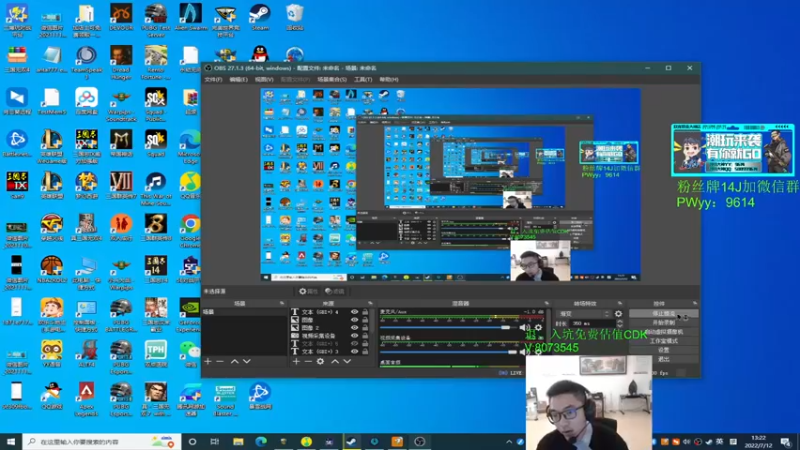This screenshot has width=800, height=450.
Task: Open TeamSpeak 3 desktop shortcut
Action: [x=86, y=62]
